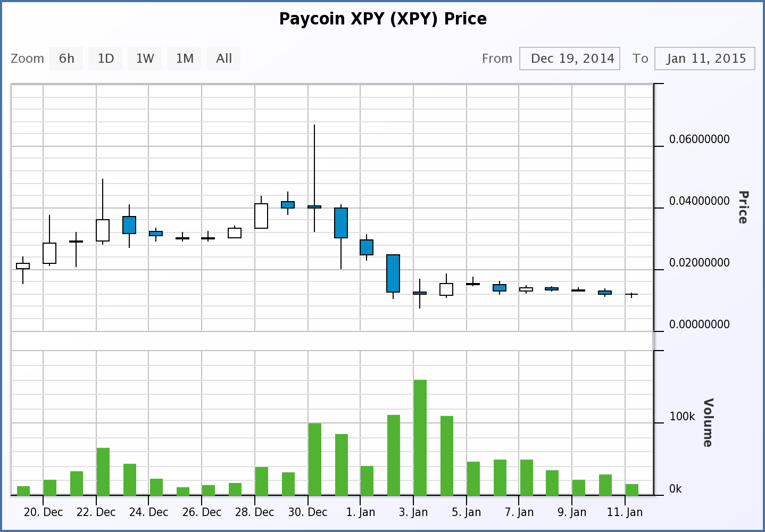Viewport: 765px width, 532px height.
Task: Set zoom range to 1D
Action: coord(106,59)
